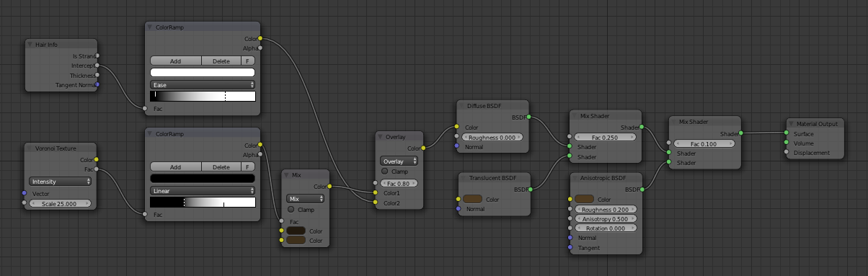Open the Translucent BSDF brown color swatch

(472, 200)
